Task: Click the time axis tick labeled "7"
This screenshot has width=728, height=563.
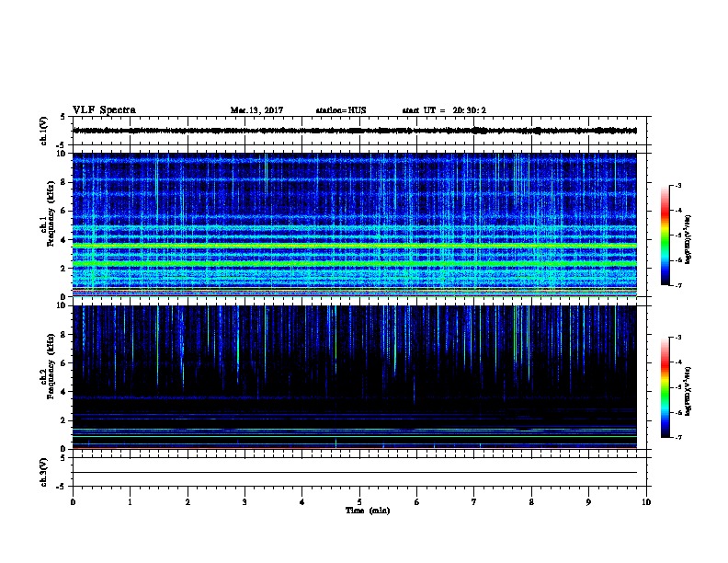Action: tap(474, 502)
